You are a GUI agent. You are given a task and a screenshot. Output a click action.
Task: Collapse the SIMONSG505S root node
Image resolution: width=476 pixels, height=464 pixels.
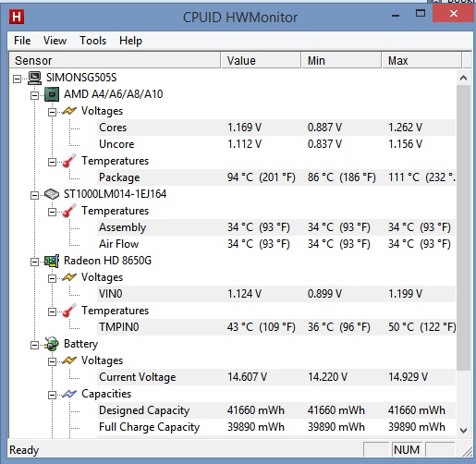point(17,79)
